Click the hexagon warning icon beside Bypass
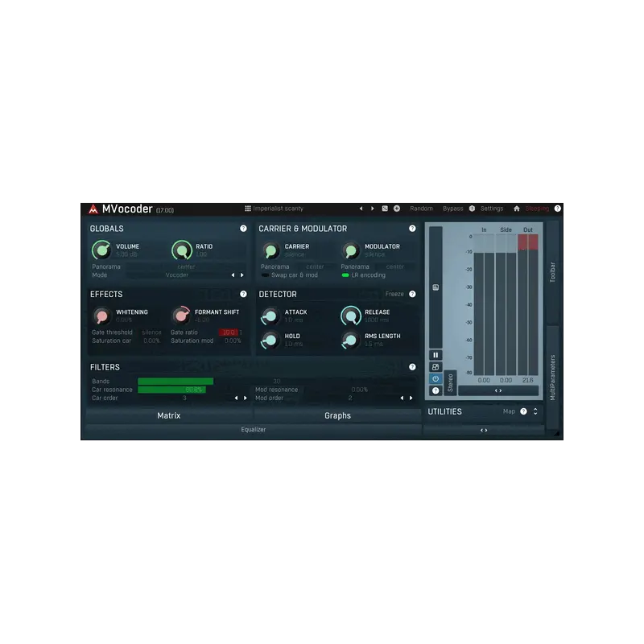 (472, 208)
